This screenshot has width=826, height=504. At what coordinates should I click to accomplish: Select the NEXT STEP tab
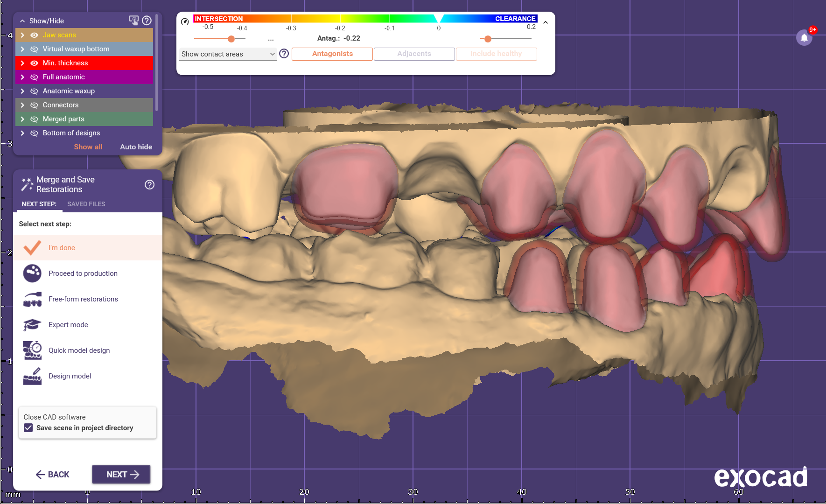pos(39,204)
